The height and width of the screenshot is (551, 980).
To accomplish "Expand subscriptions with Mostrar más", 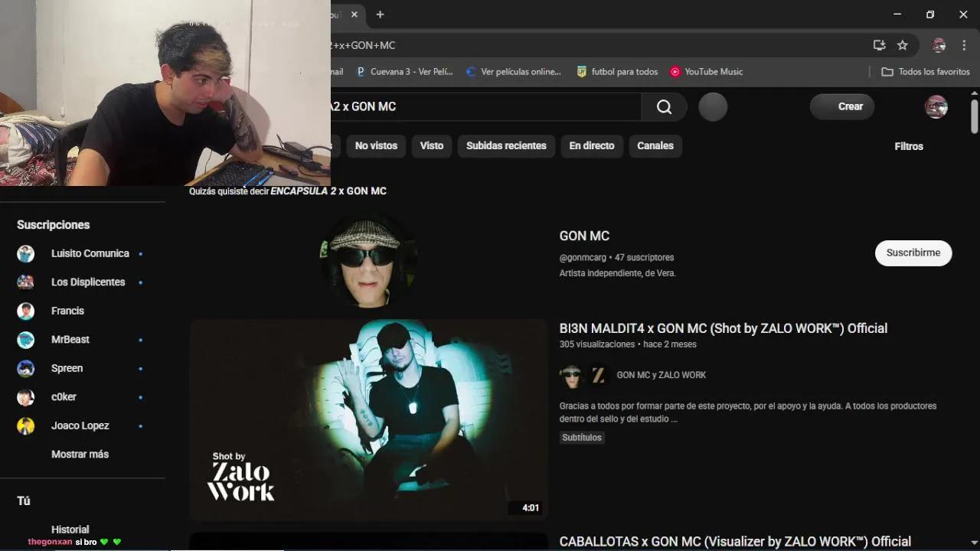I will 80,455.
